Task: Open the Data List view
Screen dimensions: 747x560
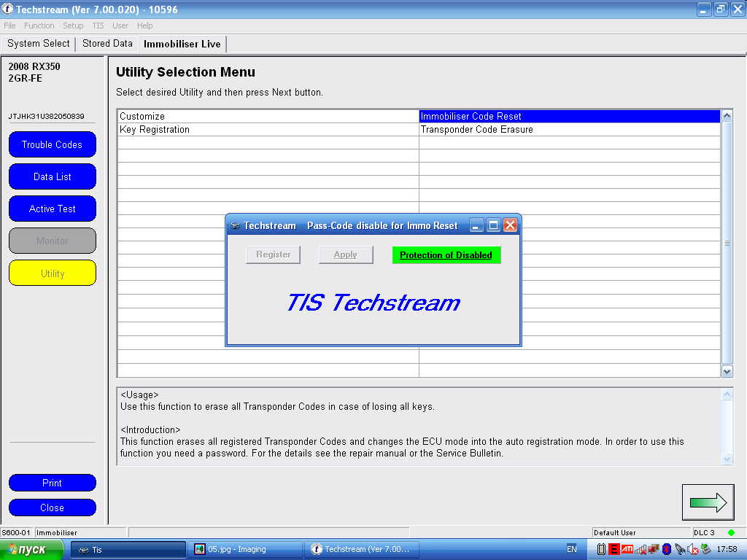Action: (53, 176)
